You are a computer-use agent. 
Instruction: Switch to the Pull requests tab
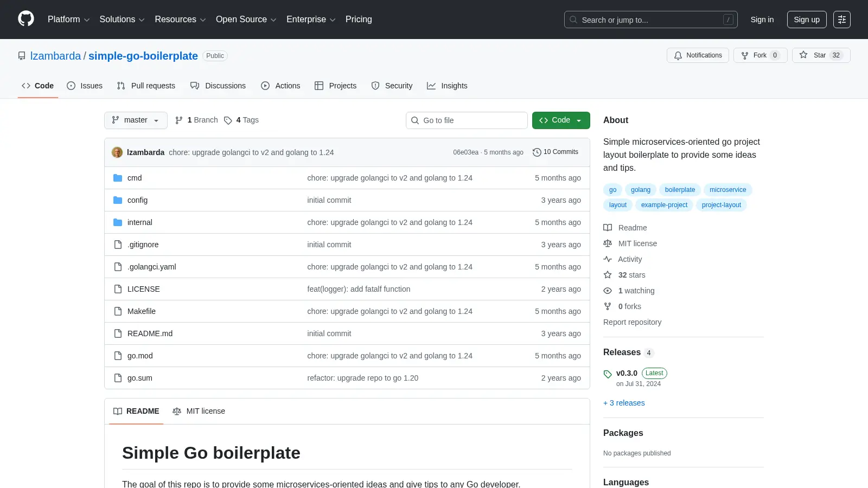pyautogui.click(x=146, y=86)
